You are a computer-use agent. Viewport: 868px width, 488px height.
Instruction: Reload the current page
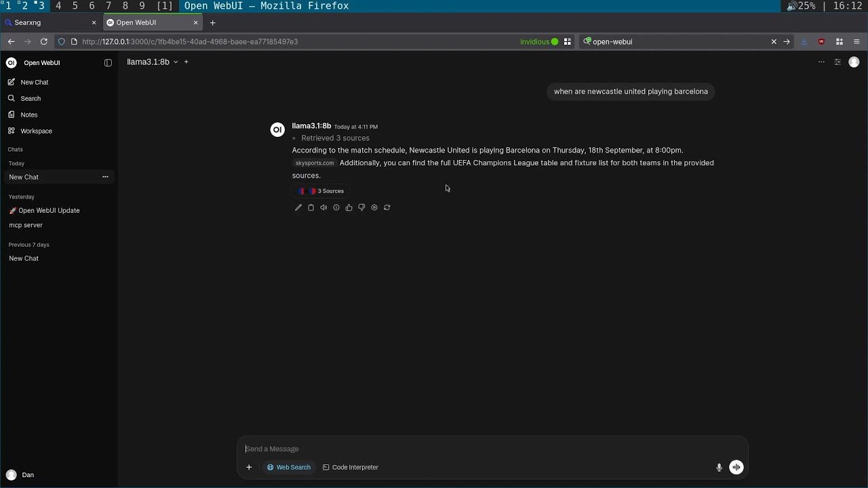[44, 41]
